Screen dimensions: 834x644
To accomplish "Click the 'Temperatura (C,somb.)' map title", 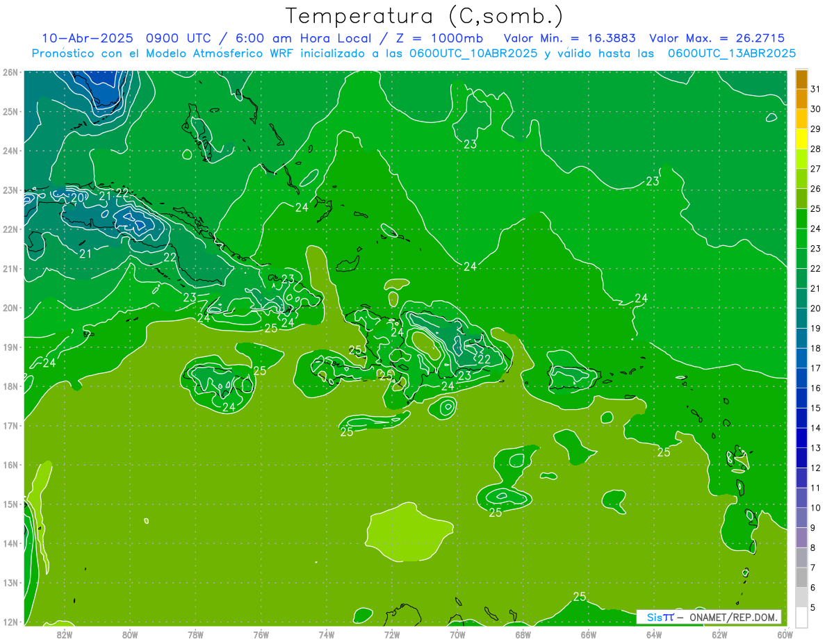I will pyautogui.click(x=424, y=17).
